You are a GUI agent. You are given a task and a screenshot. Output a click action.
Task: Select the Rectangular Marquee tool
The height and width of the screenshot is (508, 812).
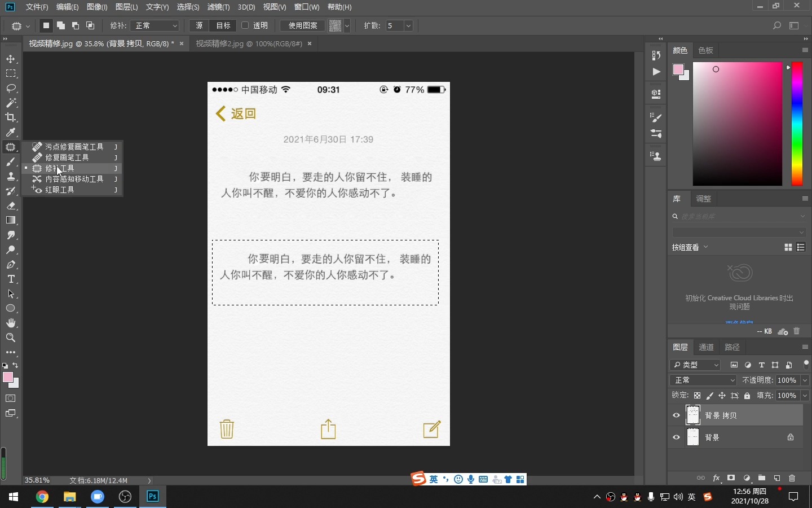click(11, 74)
